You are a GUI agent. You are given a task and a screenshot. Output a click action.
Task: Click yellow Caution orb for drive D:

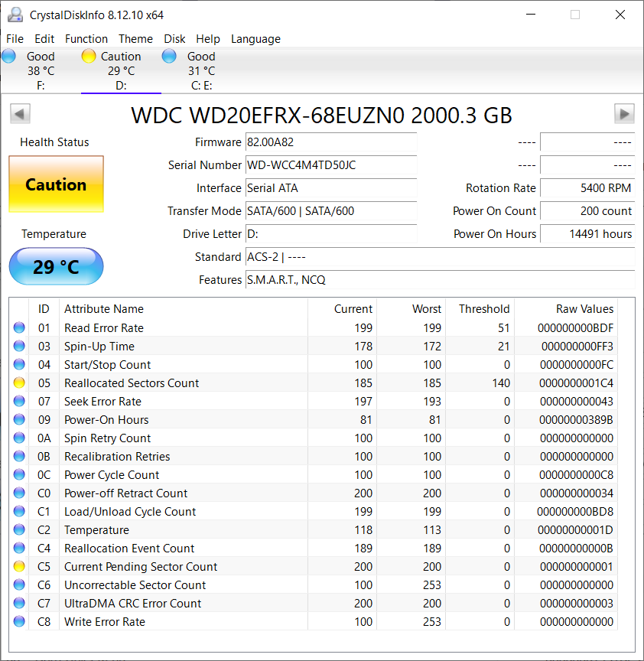[x=89, y=56]
